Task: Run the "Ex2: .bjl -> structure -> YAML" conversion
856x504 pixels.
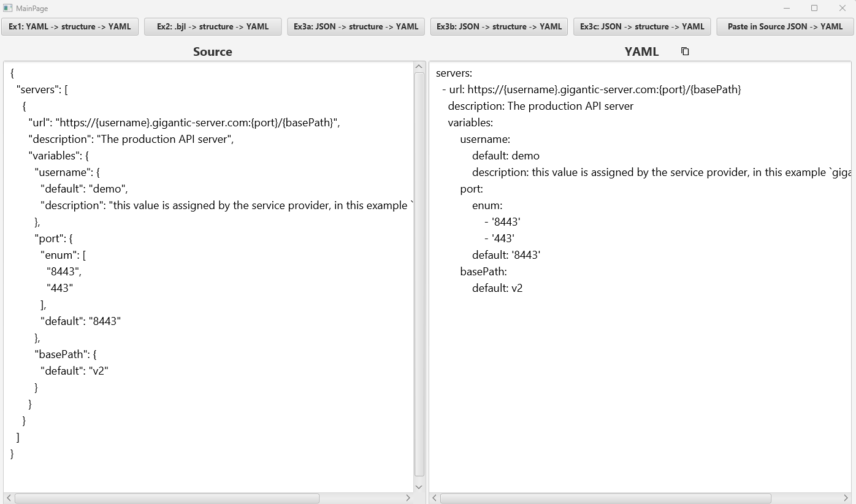Action: tap(213, 26)
